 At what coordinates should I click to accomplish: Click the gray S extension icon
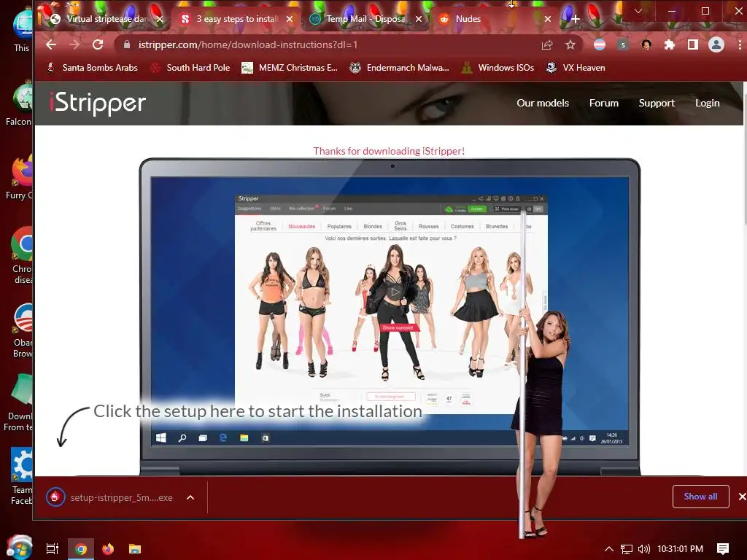623,44
